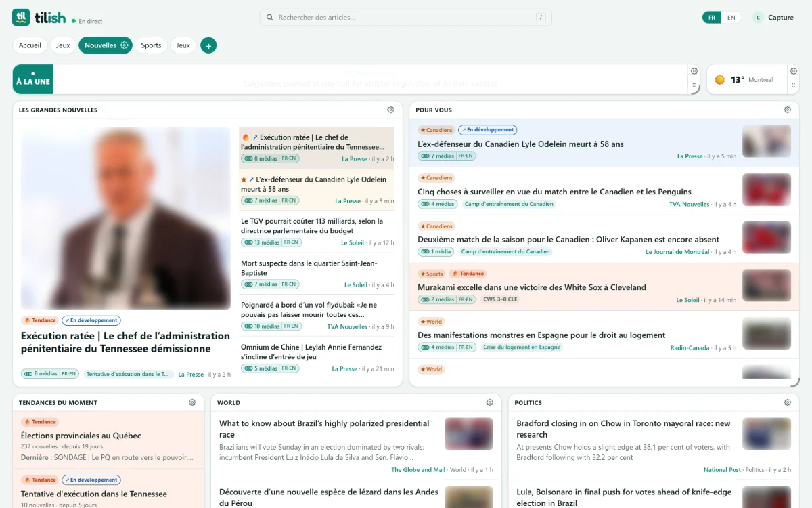The width and height of the screenshot is (812, 508).
Task: Expand the 1 média coverage pill
Action: click(x=436, y=251)
